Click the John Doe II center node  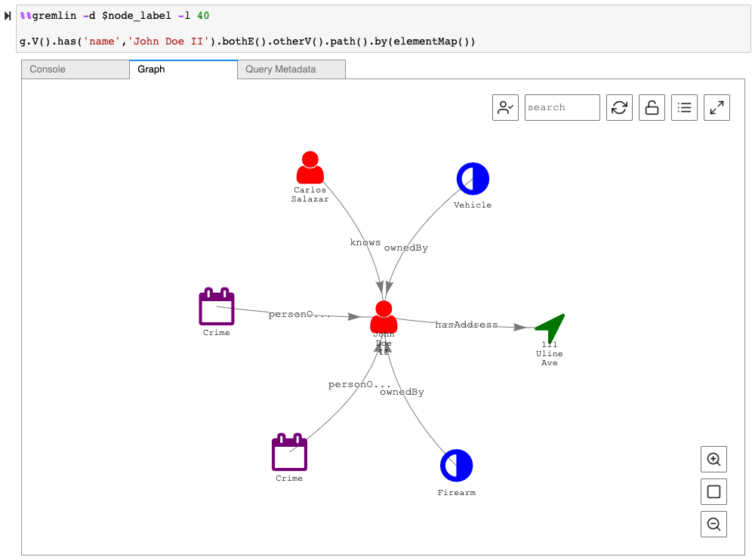(384, 318)
